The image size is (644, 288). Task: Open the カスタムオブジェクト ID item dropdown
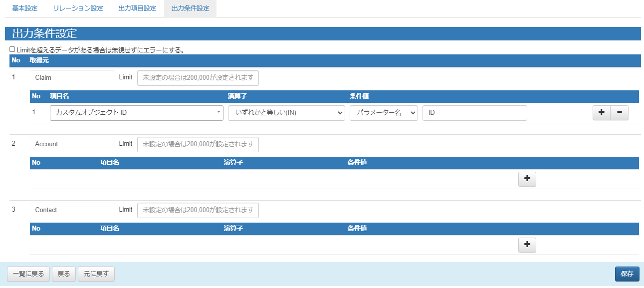coord(137,113)
